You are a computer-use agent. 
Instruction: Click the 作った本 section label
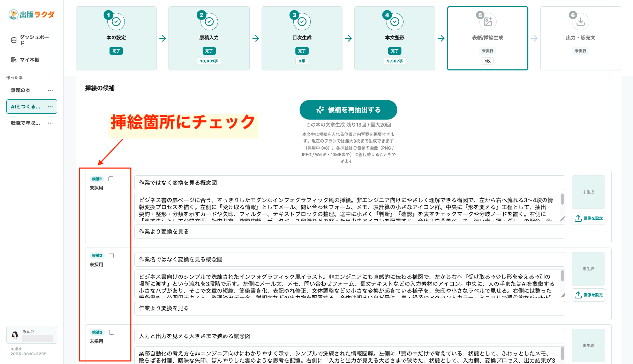14,78
